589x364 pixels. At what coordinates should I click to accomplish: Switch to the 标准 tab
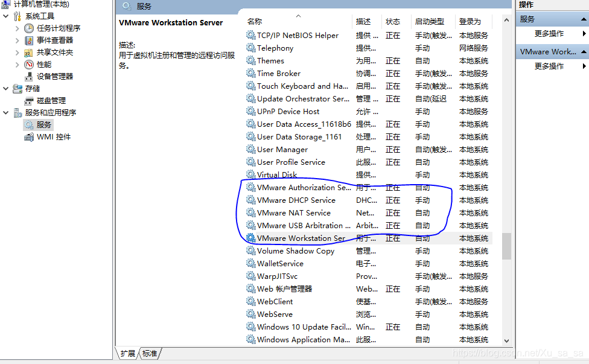click(x=149, y=354)
